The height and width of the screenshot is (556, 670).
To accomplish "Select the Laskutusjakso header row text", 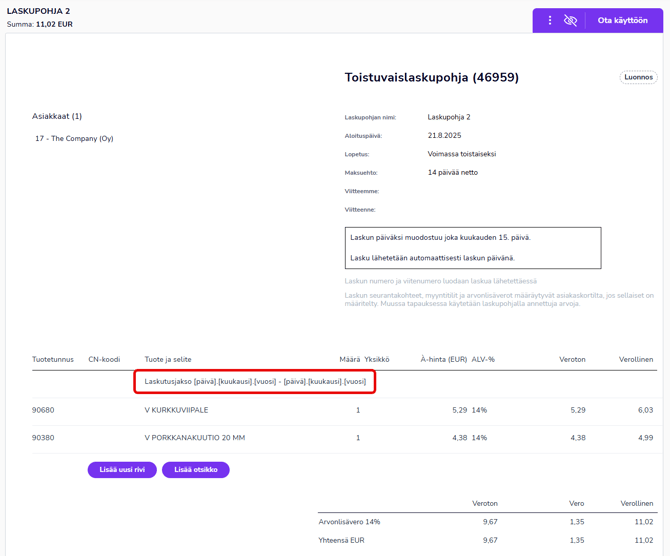I will coord(255,381).
